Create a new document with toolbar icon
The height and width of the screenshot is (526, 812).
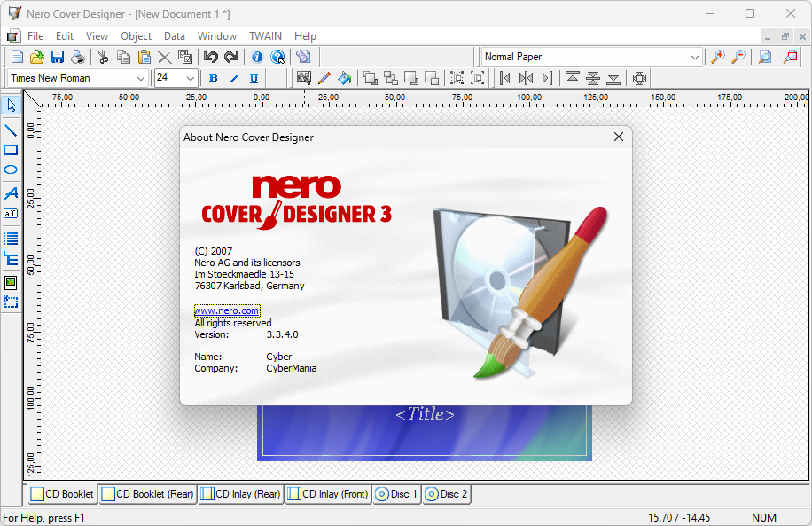pos(17,57)
